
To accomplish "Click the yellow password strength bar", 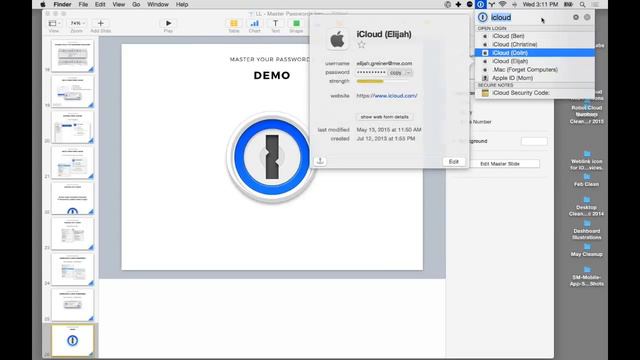I will [x=370, y=81].
